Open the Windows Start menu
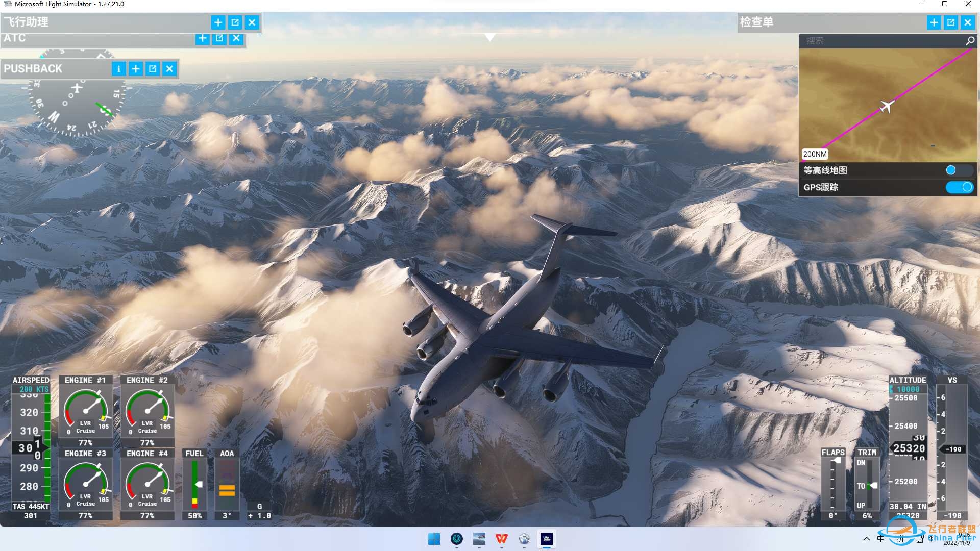This screenshot has width=980, height=551. pyautogui.click(x=434, y=539)
